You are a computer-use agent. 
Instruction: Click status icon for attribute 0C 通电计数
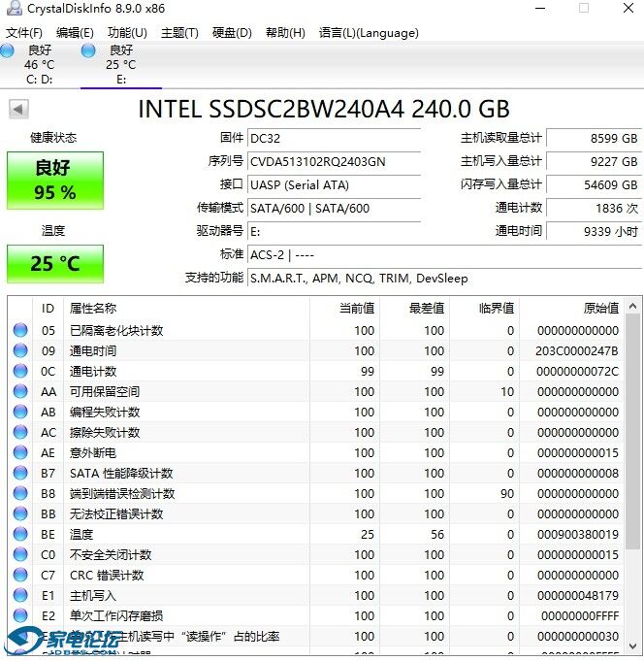pos(20,371)
